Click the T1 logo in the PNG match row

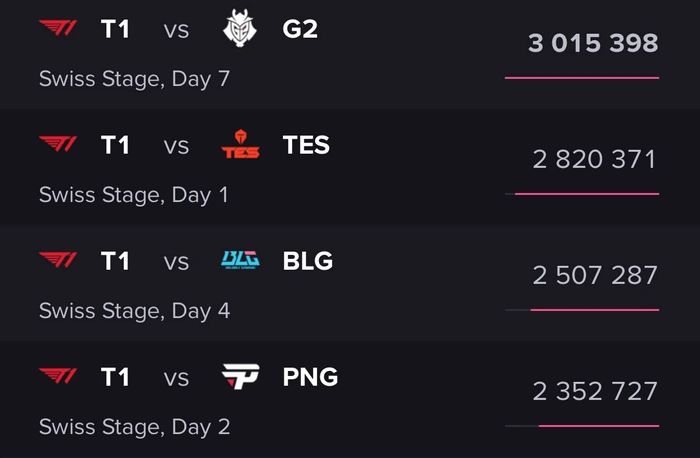(58, 377)
